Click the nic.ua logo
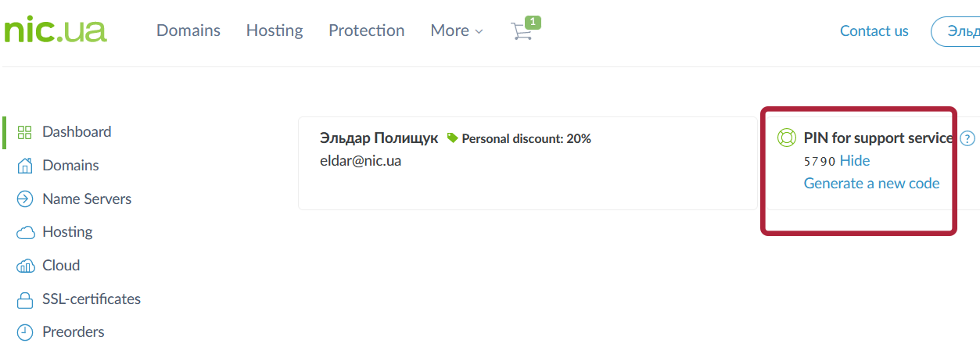This screenshot has height=354, width=980. (x=55, y=30)
